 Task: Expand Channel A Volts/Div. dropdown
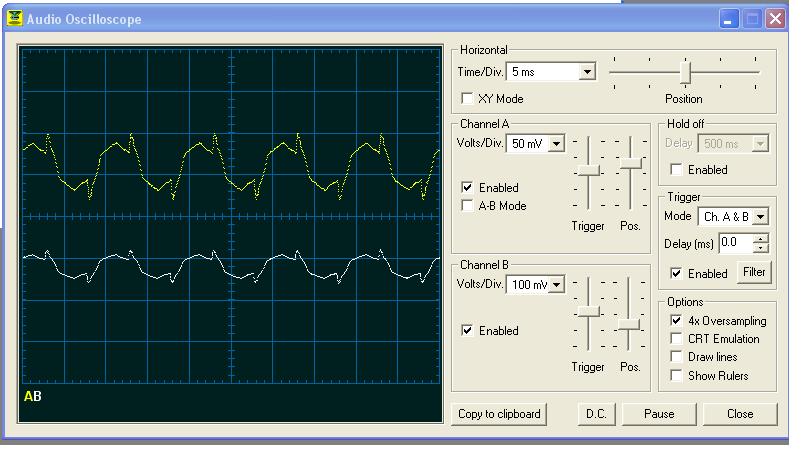click(x=556, y=144)
